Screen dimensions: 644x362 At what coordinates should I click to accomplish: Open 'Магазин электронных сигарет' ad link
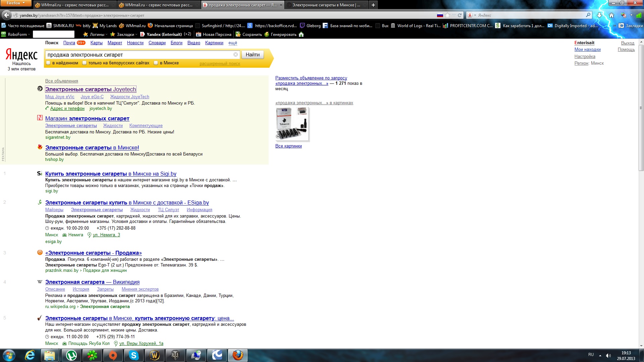click(87, 119)
